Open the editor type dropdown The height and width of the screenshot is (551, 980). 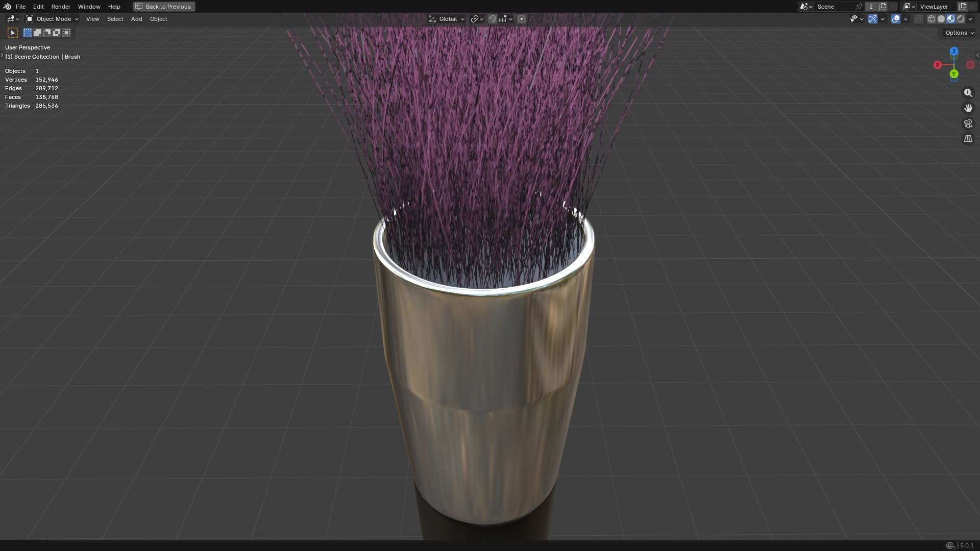(x=12, y=19)
